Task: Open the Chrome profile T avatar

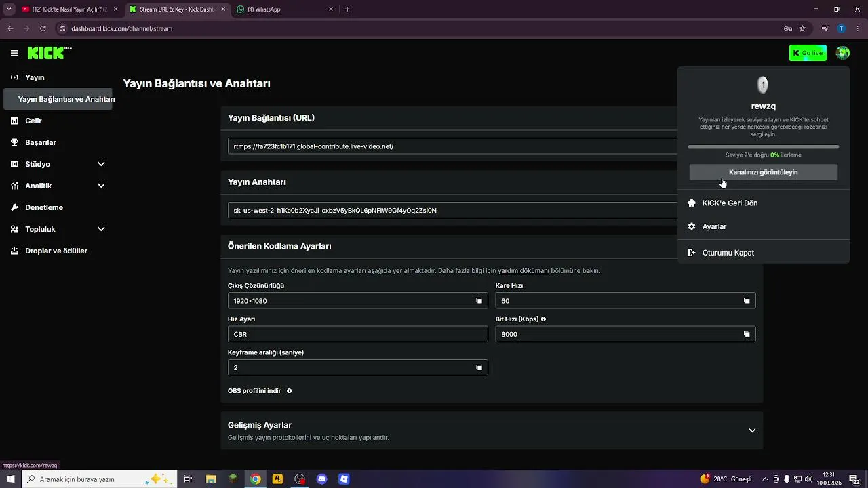Action: click(x=841, y=28)
